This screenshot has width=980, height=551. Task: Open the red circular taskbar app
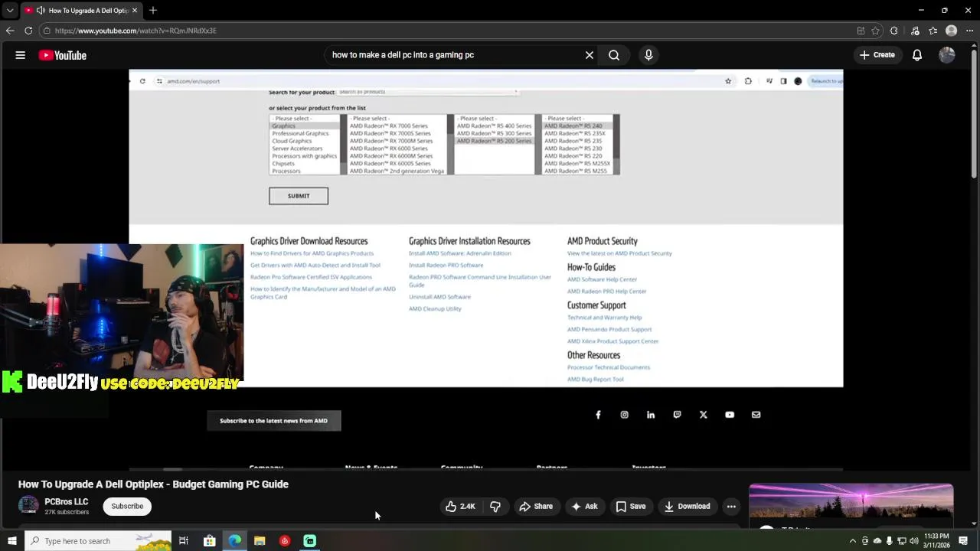(x=285, y=541)
